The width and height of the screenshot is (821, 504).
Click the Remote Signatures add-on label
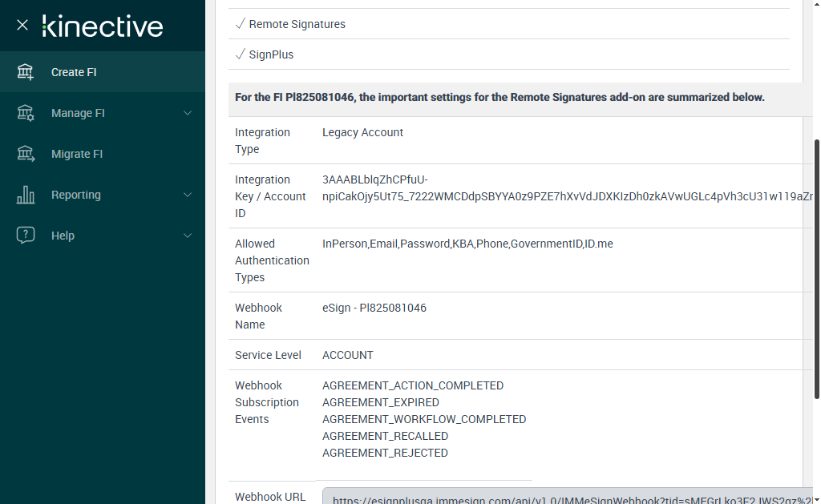pos(297,24)
